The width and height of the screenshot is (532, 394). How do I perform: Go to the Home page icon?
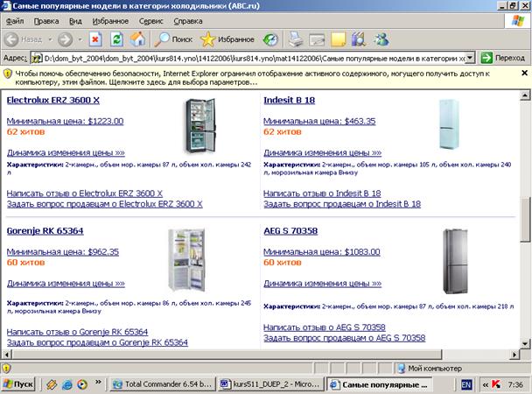pos(137,39)
